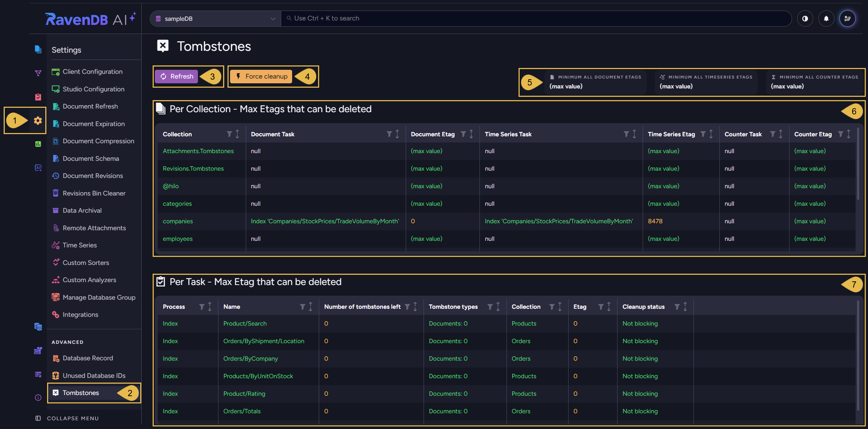Open the notifications bell icon
868x429 pixels.
[x=826, y=19]
